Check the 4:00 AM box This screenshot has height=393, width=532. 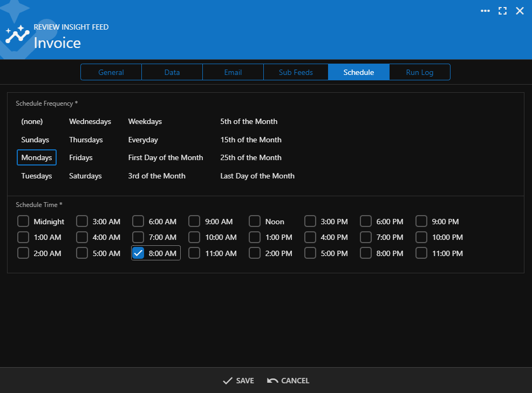tap(82, 237)
